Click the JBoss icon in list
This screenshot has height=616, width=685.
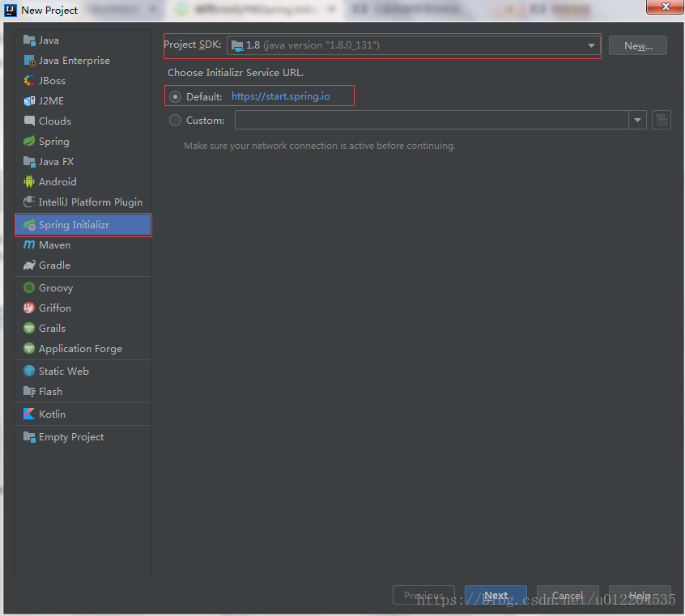pyautogui.click(x=29, y=80)
